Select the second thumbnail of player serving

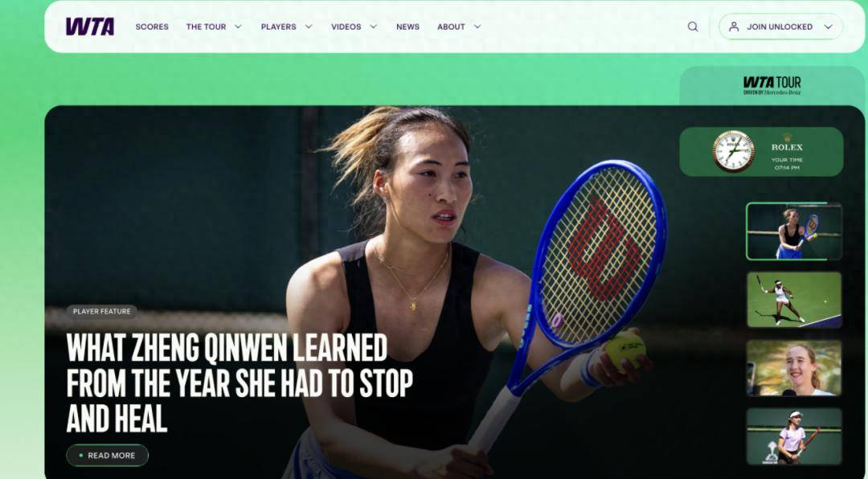coord(794,299)
